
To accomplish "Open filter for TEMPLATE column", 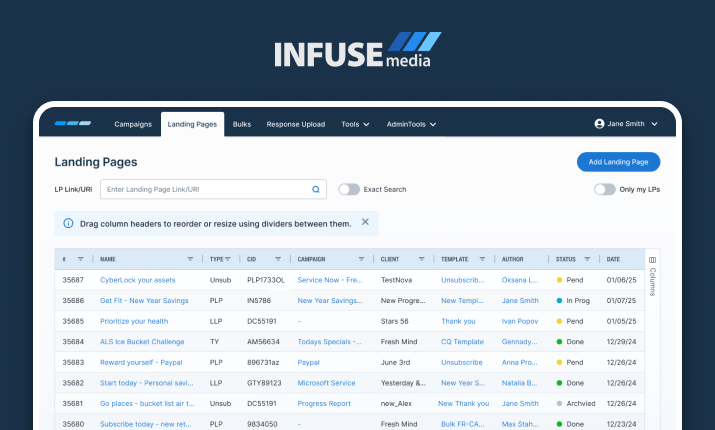I will (x=482, y=259).
